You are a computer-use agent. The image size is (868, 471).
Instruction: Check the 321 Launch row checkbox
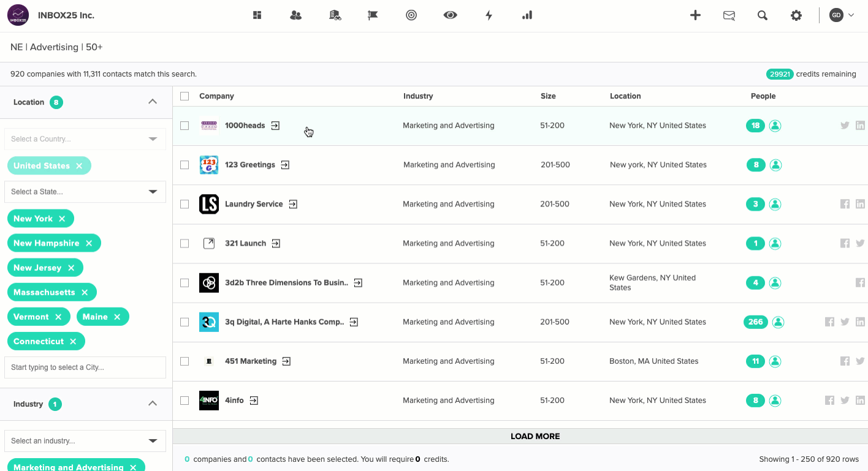tap(185, 243)
